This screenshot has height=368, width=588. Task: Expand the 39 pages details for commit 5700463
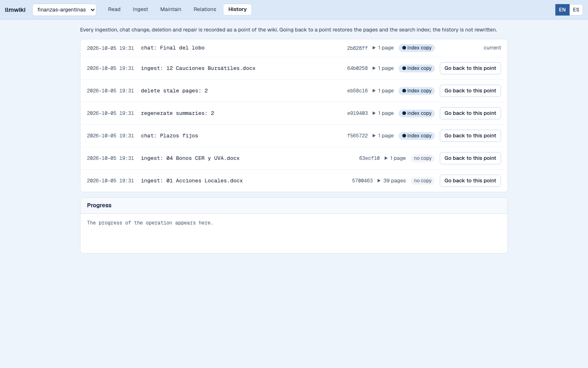[392, 181]
